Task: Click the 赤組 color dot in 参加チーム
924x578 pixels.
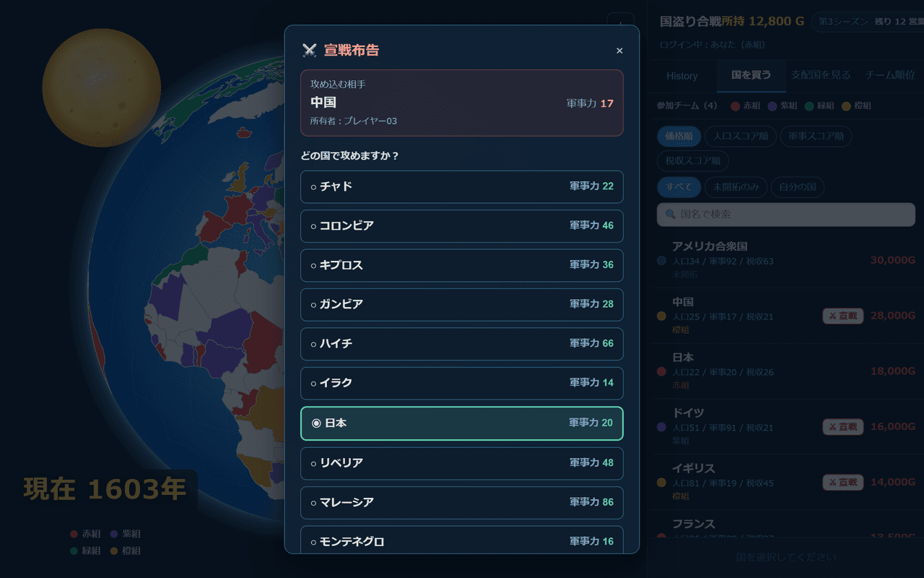Action: [735, 106]
